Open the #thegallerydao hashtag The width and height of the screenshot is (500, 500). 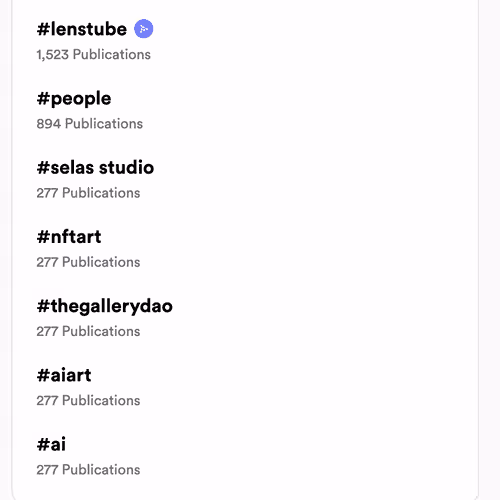click(x=105, y=306)
